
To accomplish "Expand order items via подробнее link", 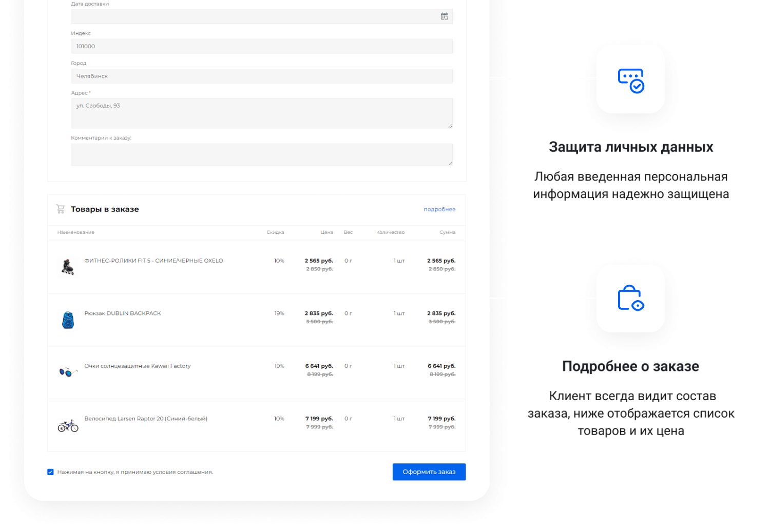I will [439, 209].
